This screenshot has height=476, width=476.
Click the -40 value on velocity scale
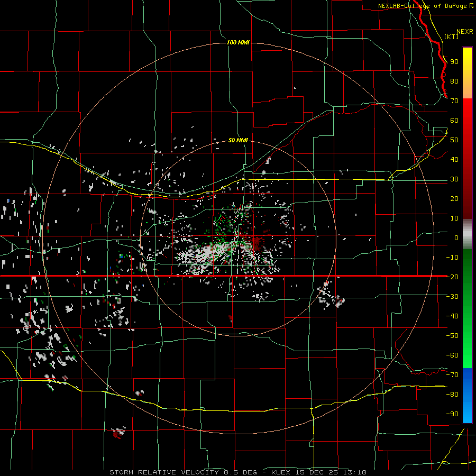pyautogui.click(x=452, y=316)
